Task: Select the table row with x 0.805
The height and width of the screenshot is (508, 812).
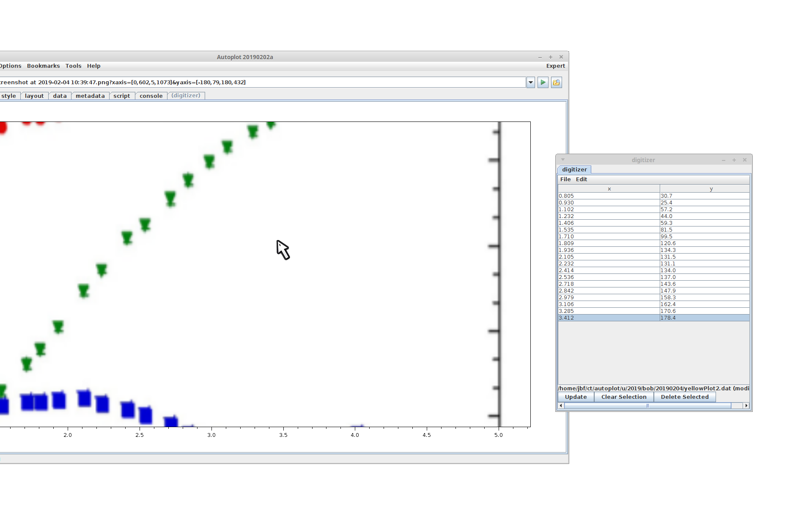Action: click(x=654, y=196)
